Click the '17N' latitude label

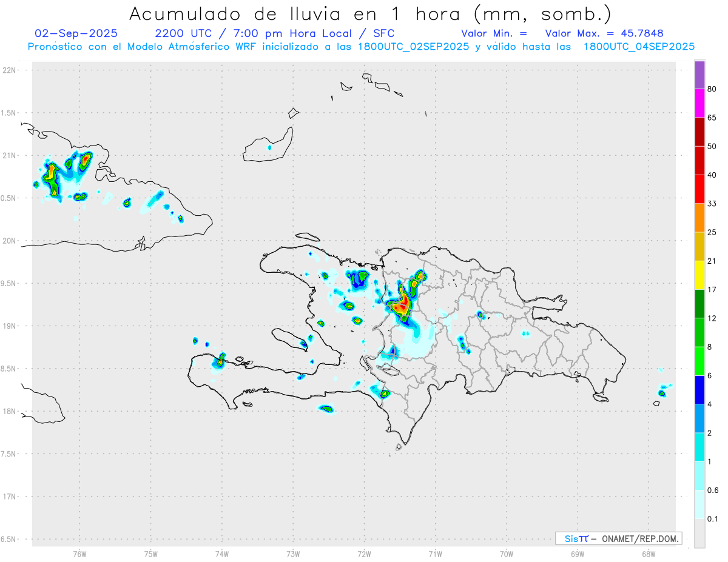[x=10, y=497]
